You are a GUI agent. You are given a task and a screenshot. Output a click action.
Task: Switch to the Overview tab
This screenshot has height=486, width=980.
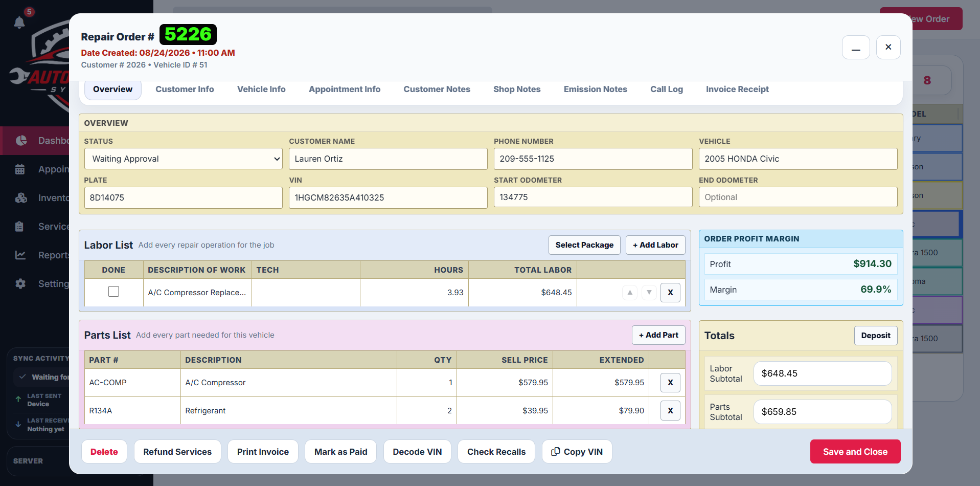coord(112,90)
